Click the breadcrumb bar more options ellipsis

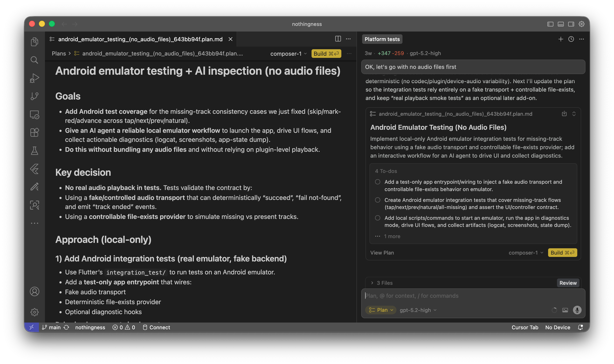point(349,54)
